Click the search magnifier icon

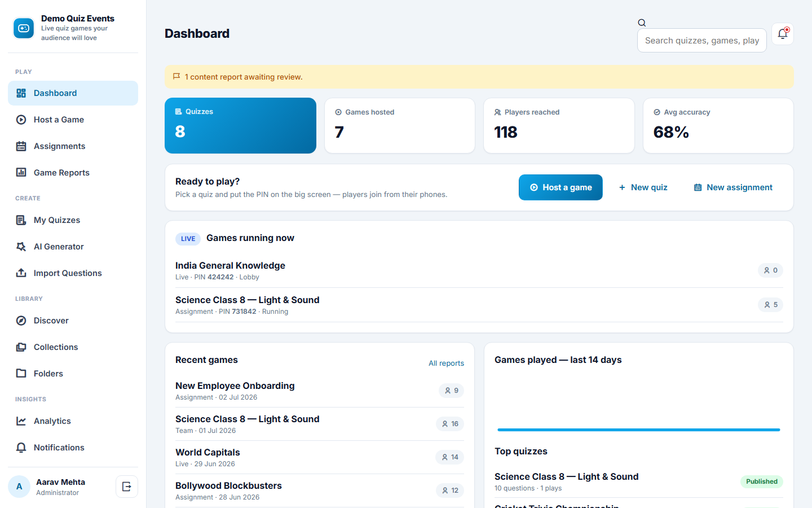[x=642, y=23]
